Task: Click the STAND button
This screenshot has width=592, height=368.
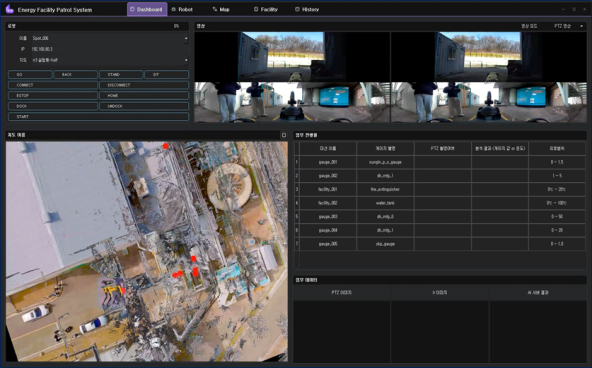Action: 121,74
